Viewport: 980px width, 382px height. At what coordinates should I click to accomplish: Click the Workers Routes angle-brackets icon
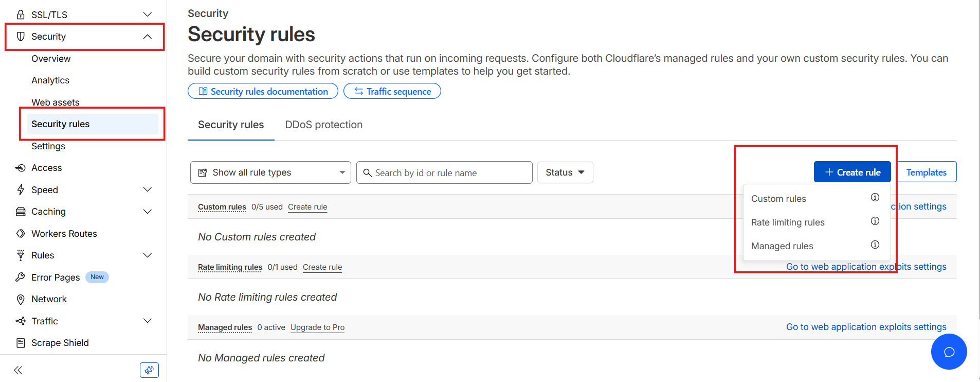21,233
